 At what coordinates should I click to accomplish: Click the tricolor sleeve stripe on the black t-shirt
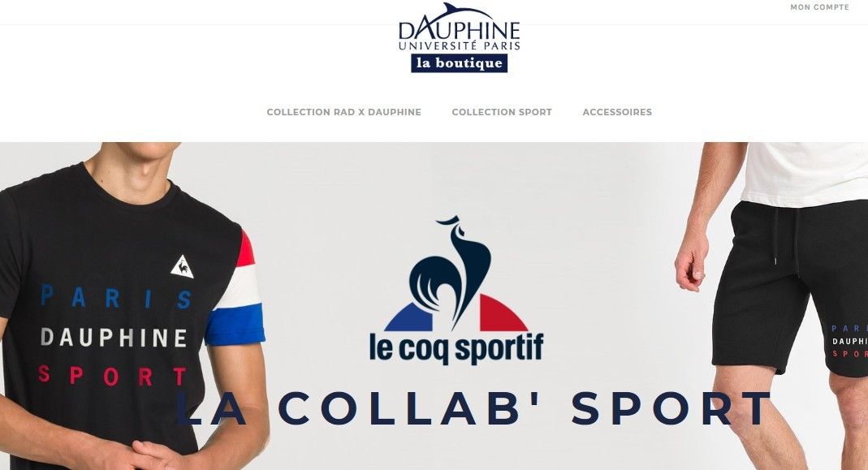pos(235,291)
